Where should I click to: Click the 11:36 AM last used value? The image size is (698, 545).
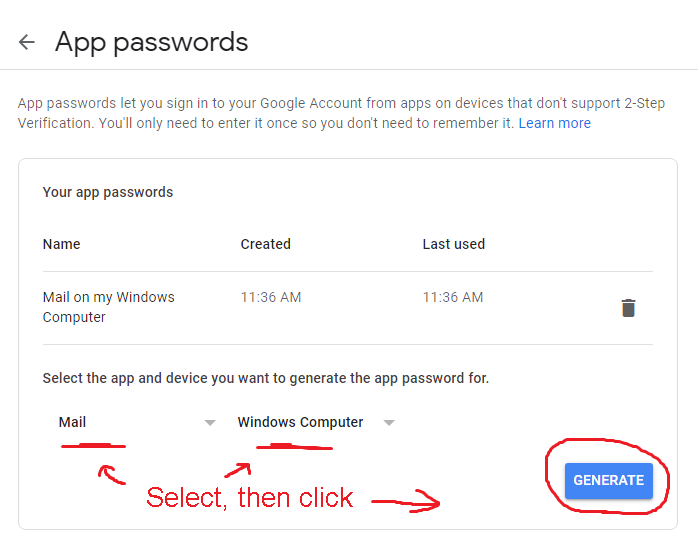pos(453,297)
